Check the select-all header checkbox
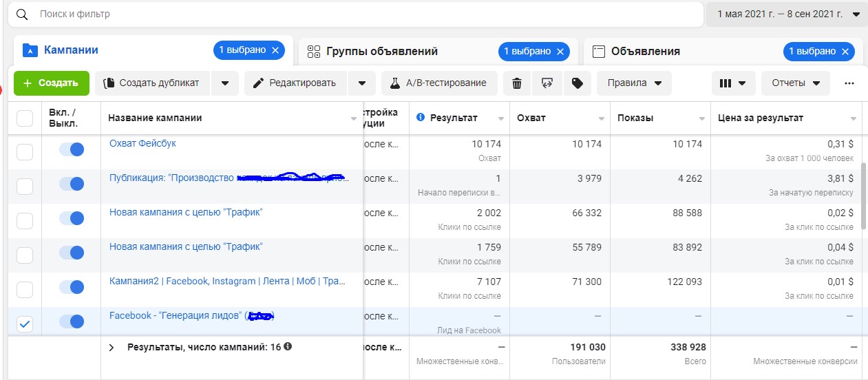 tap(25, 118)
